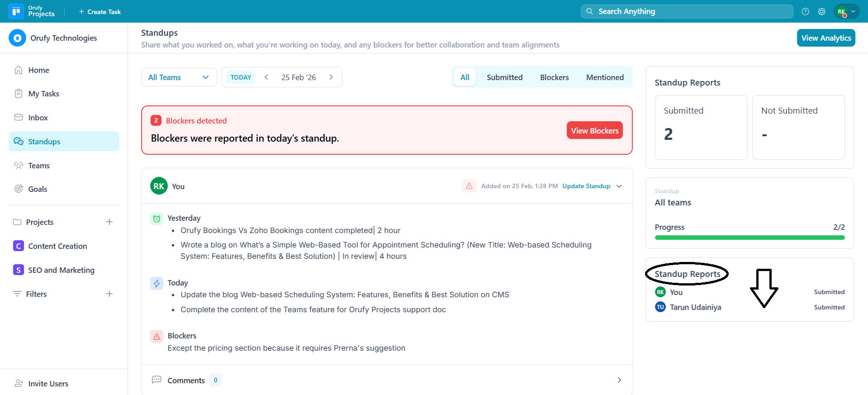Viewport: 868px width, 395px height.
Task: Collapse your standup entry with chevron
Action: [619, 186]
